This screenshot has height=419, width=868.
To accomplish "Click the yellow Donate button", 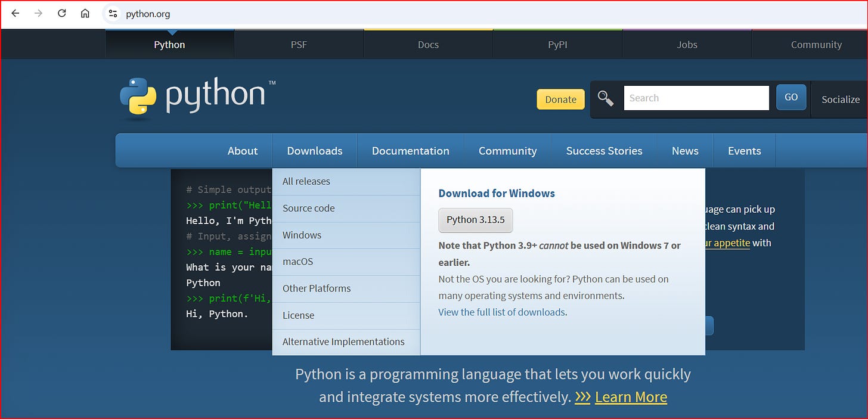I will point(560,100).
